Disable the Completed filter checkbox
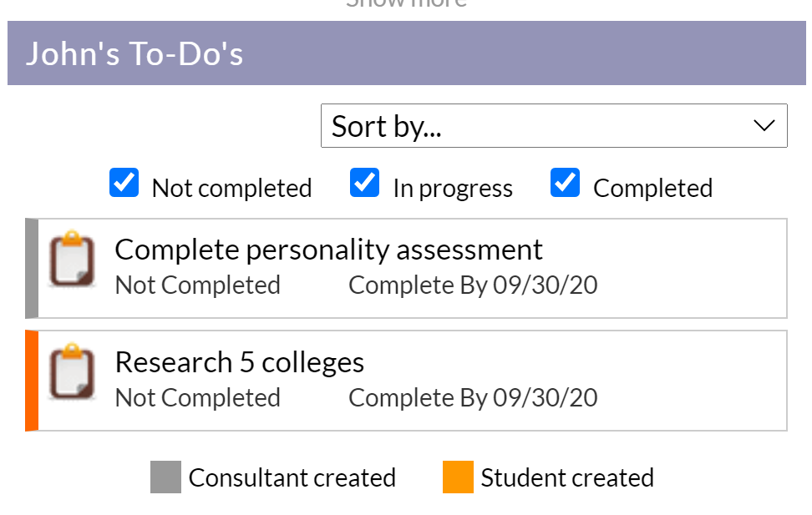Screen dimensions: 812x515 [x=565, y=183]
